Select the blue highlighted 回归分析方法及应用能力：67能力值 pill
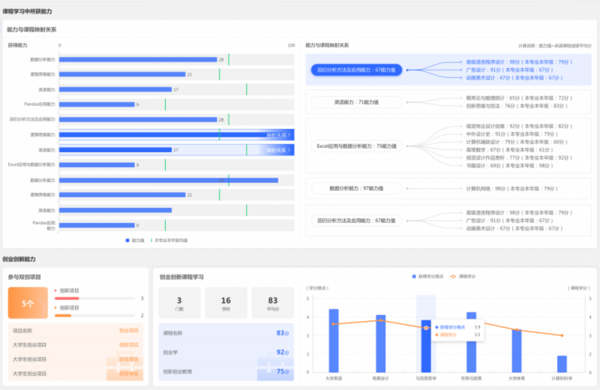Image resolution: width=600 pixels, height=390 pixels. pyautogui.click(x=356, y=70)
